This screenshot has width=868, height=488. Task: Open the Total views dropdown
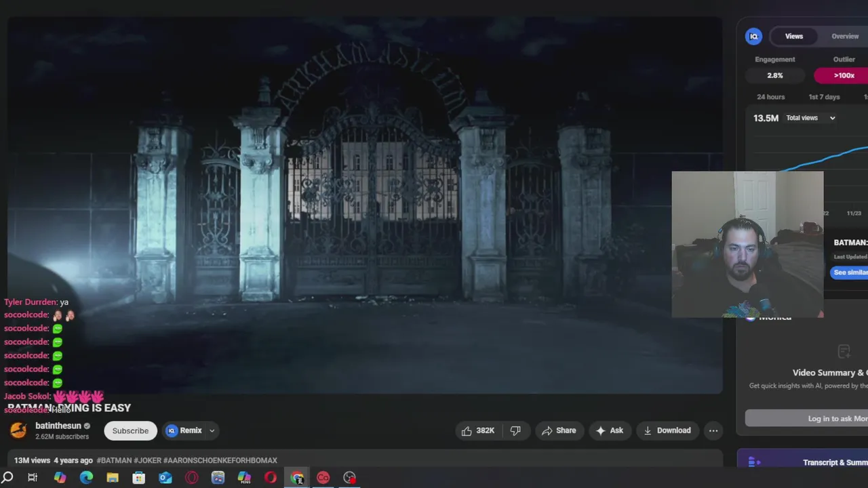(811, 118)
